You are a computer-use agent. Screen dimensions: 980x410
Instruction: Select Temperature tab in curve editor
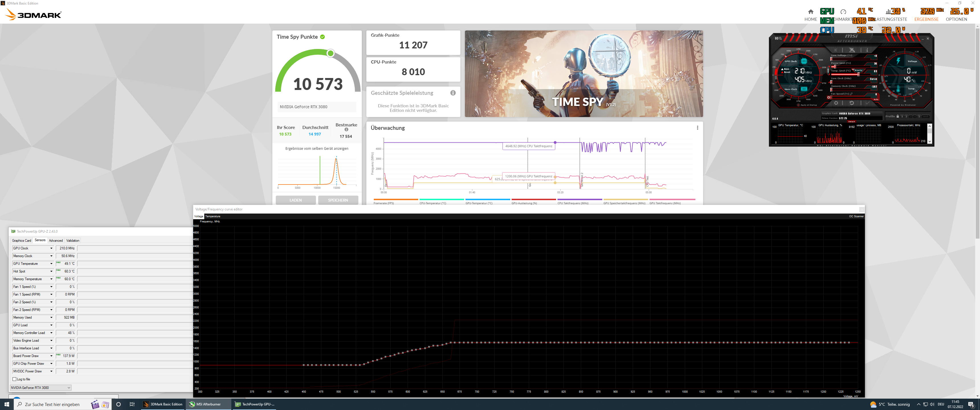tap(213, 216)
